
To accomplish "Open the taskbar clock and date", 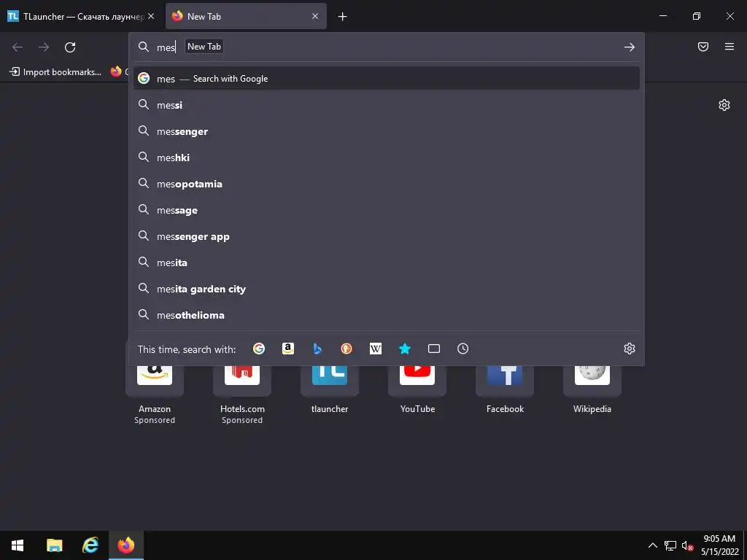I will click(x=719, y=545).
